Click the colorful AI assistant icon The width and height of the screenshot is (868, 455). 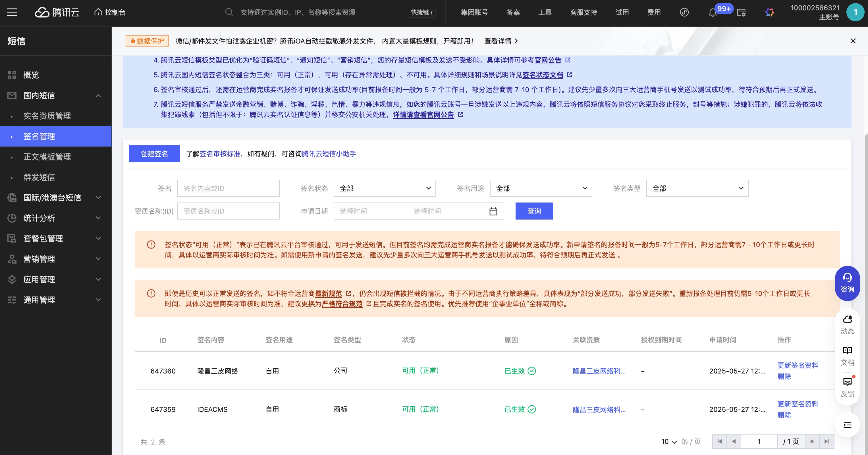click(770, 12)
